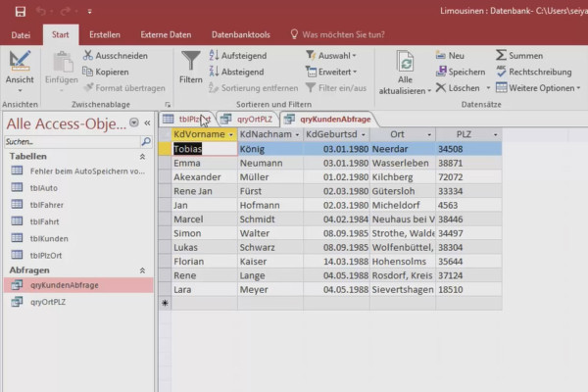
Task: Open the tblKunden table
Action: click(x=49, y=238)
